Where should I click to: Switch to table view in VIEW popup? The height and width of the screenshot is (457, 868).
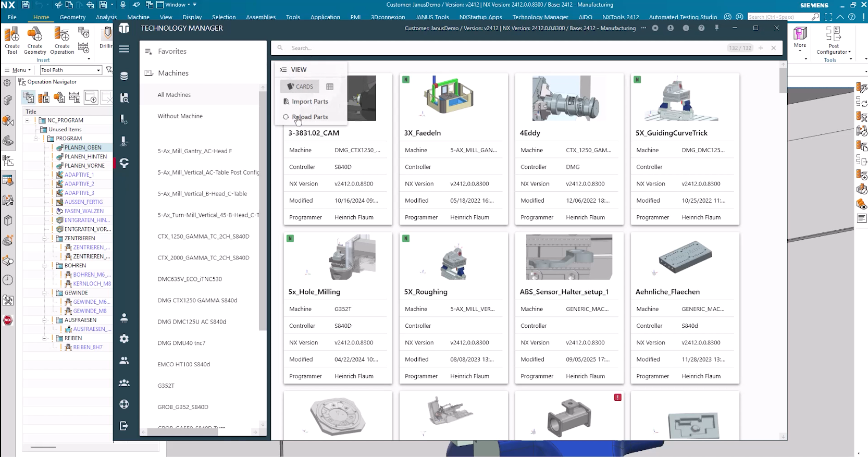(x=330, y=87)
